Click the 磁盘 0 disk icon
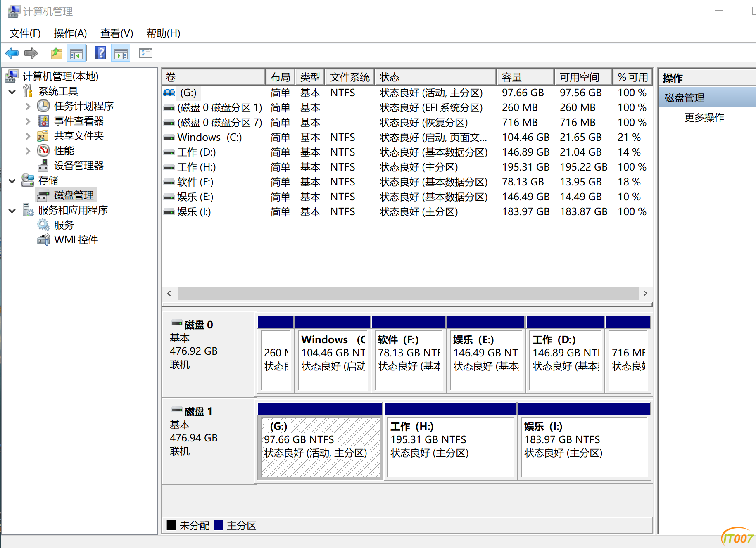Screen dimensions: 756x548 pyautogui.click(x=177, y=323)
